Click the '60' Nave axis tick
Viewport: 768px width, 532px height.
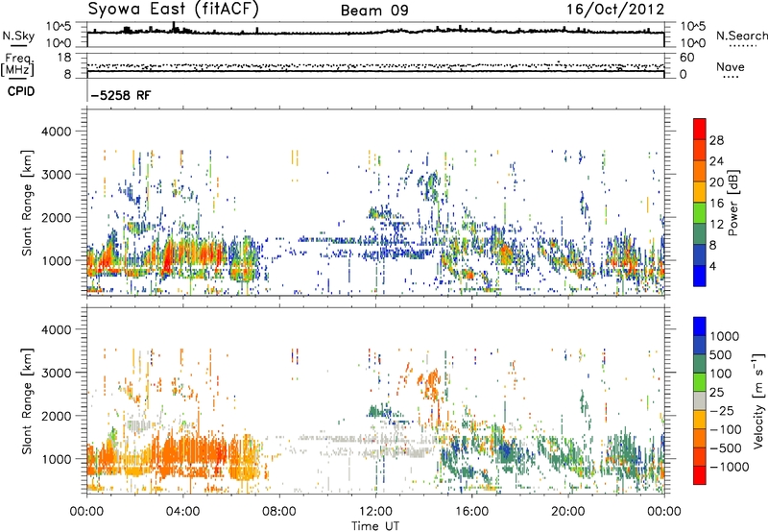pos(687,58)
